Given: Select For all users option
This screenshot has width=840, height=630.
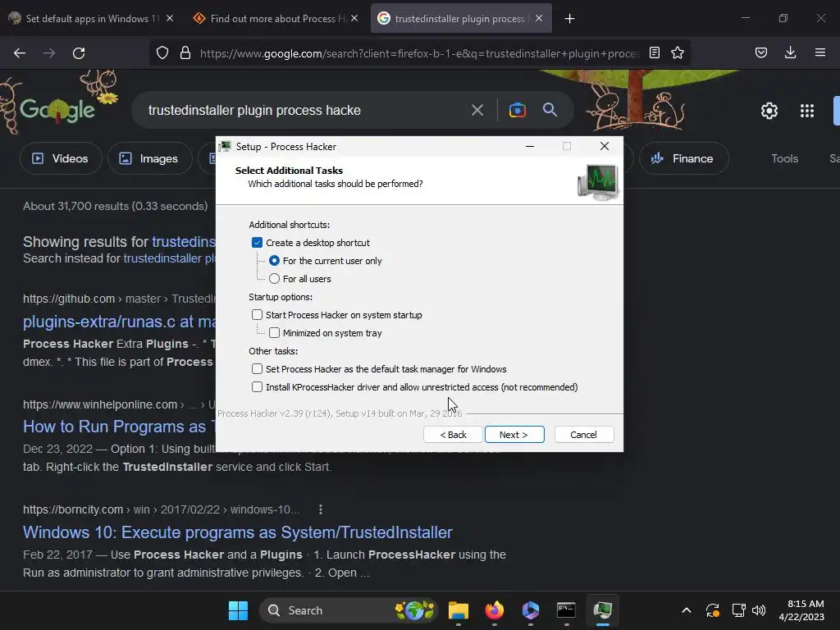Looking at the screenshot, I should pos(274,279).
